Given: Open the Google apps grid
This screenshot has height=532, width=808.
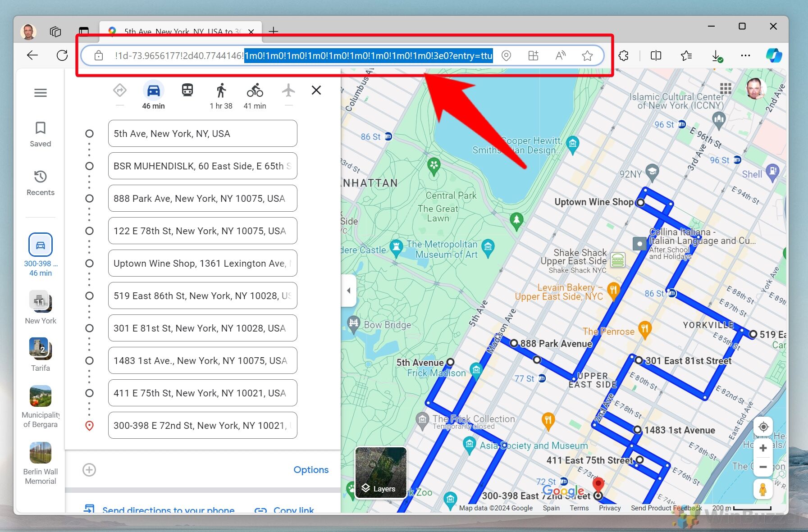Looking at the screenshot, I should coord(726,88).
